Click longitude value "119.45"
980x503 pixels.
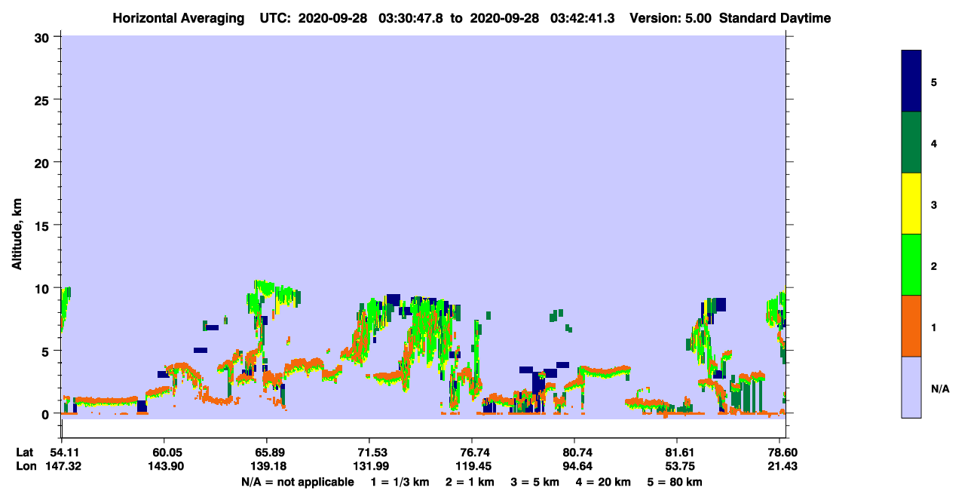coord(472,466)
